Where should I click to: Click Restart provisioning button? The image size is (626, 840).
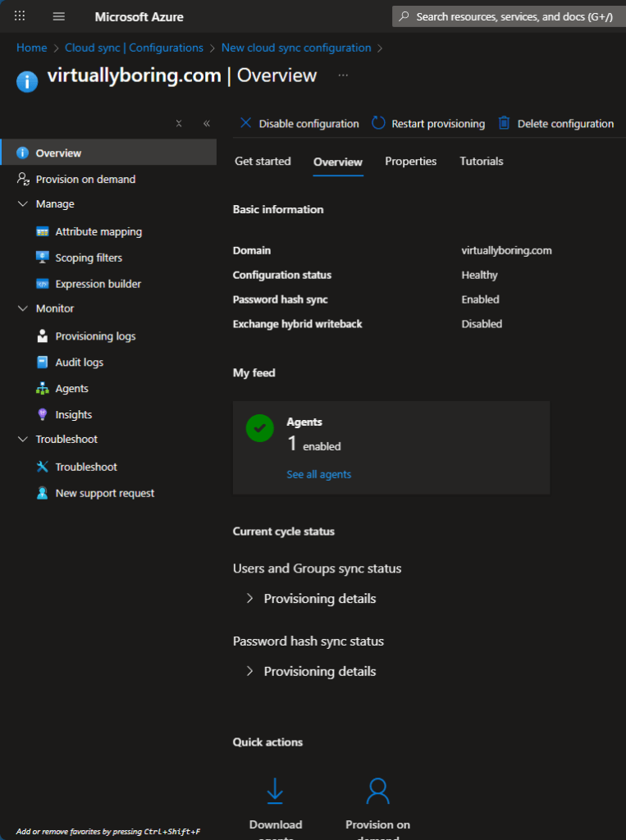coord(428,124)
